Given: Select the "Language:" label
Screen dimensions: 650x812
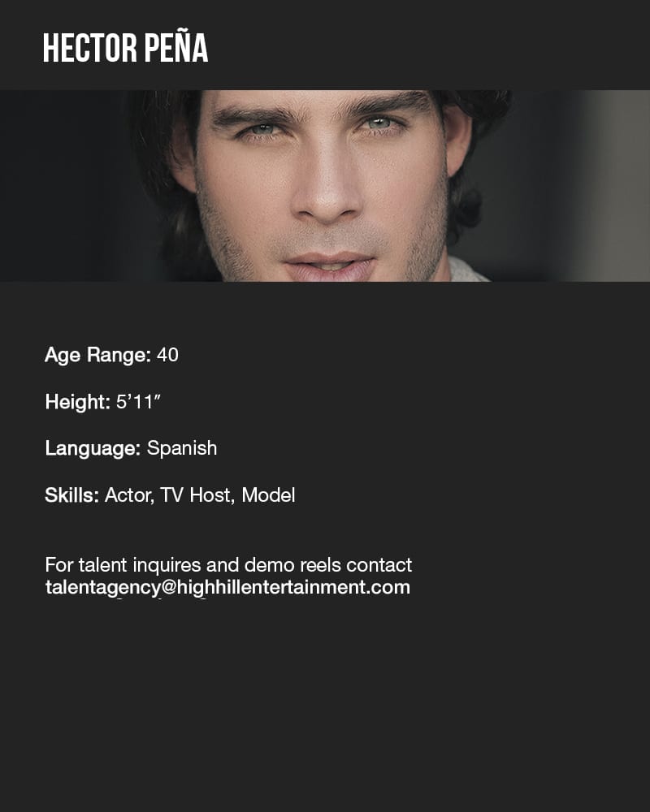Looking at the screenshot, I should 93,448.
